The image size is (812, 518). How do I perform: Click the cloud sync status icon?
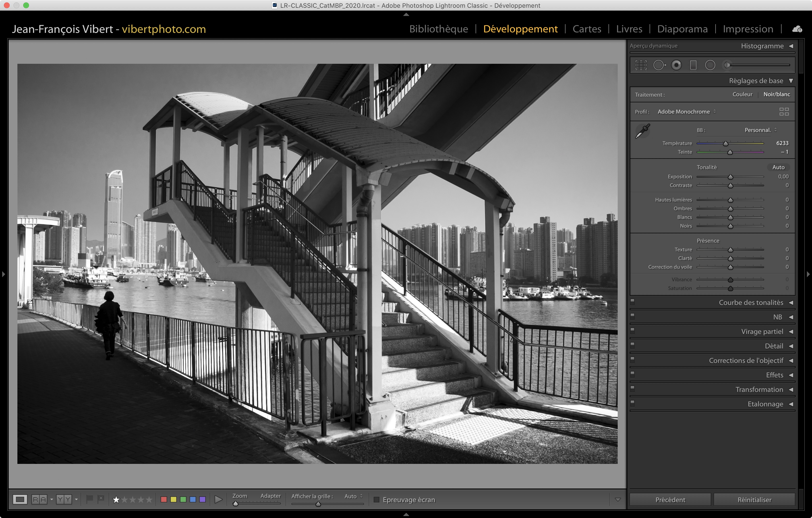point(797,29)
